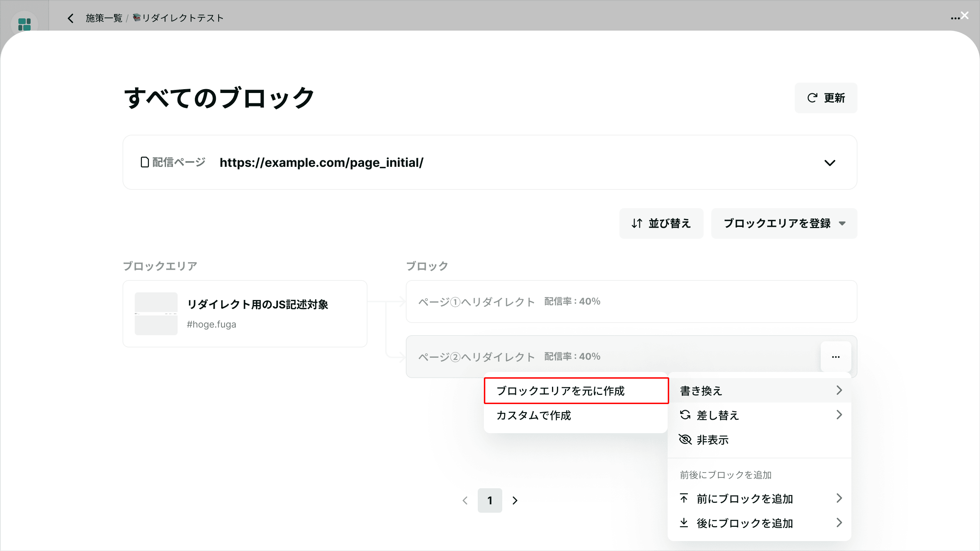Choose 前にブロックを追加 option

click(x=744, y=499)
